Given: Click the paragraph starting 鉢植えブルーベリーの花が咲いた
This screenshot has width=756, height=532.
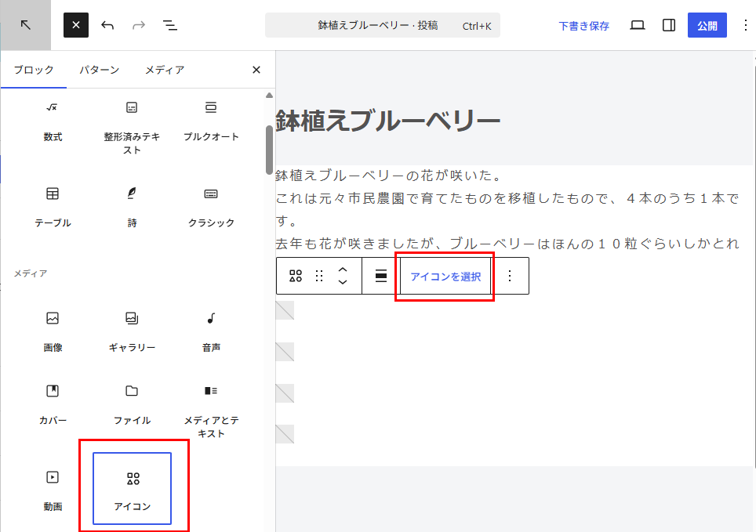Looking at the screenshot, I should click(390, 176).
